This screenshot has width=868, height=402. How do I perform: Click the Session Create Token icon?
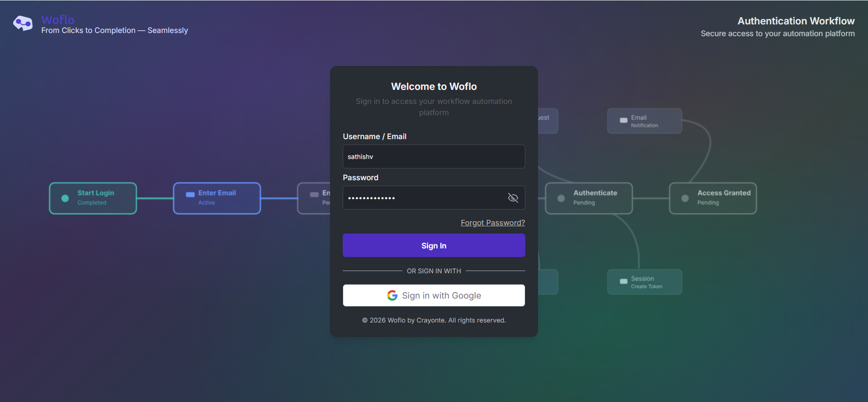(x=623, y=281)
